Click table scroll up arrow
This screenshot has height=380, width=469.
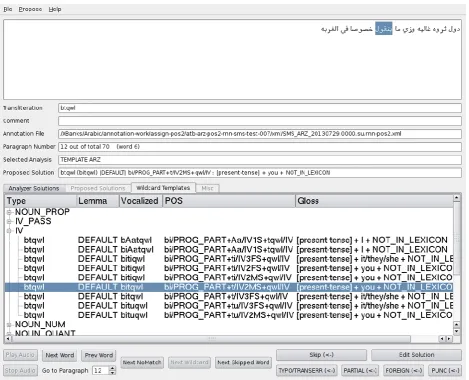coord(457,198)
